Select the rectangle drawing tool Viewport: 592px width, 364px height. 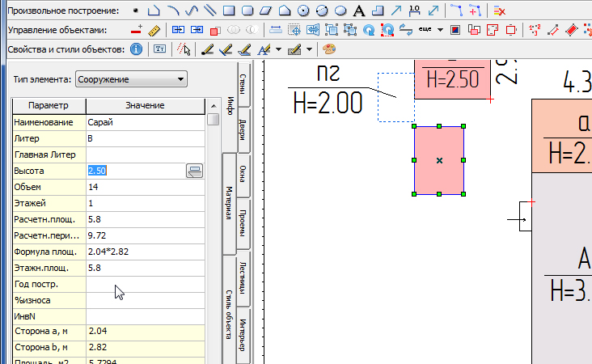pyautogui.click(x=229, y=11)
